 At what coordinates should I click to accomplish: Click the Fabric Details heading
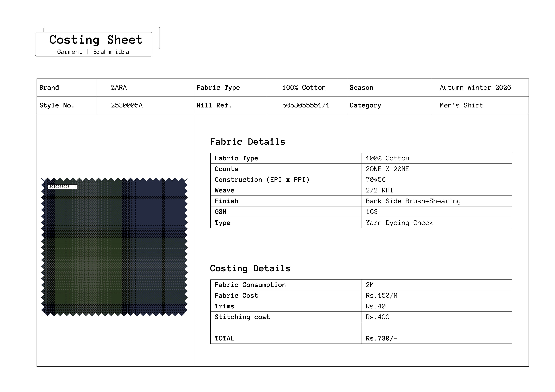[x=247, y=142]
